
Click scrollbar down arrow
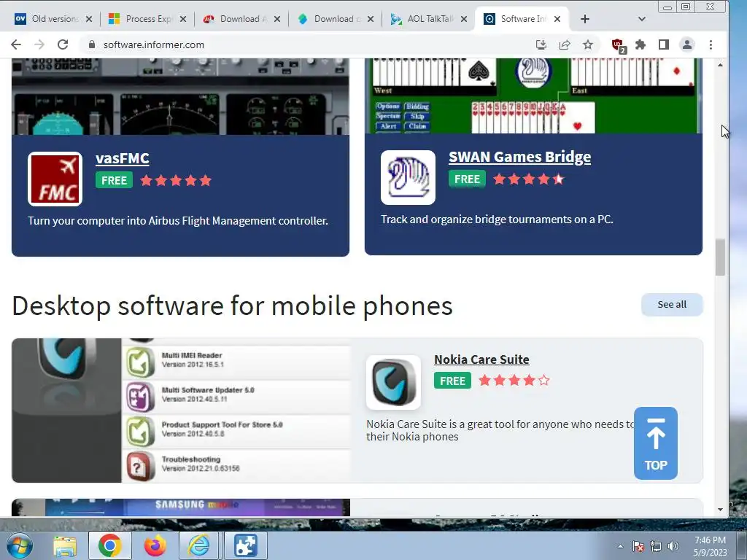(x=720, y=510)
